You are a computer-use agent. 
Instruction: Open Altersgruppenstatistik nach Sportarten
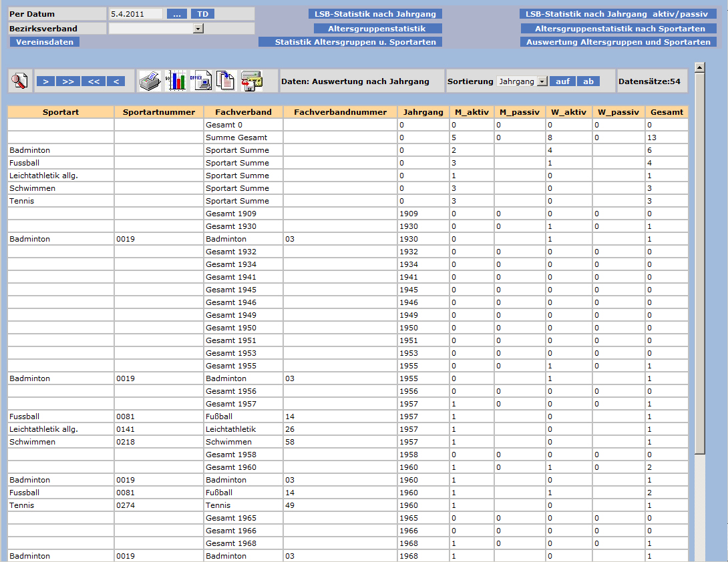tap(619, 29)
